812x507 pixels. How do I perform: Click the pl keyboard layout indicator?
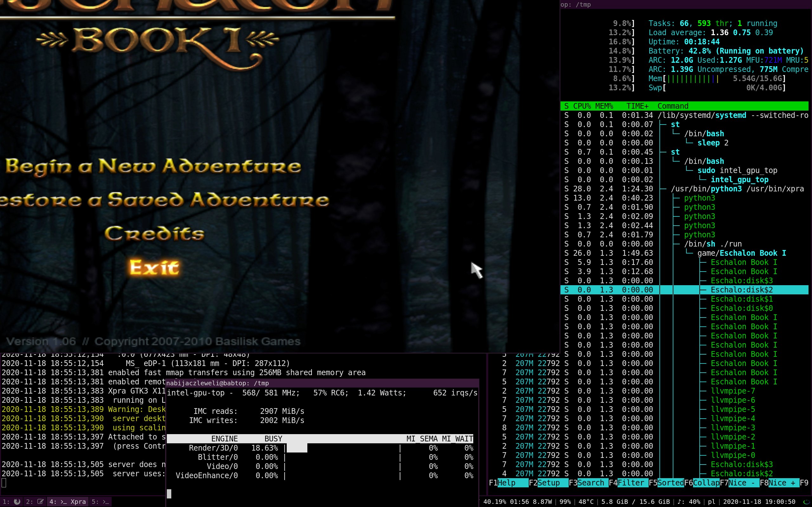711,502
